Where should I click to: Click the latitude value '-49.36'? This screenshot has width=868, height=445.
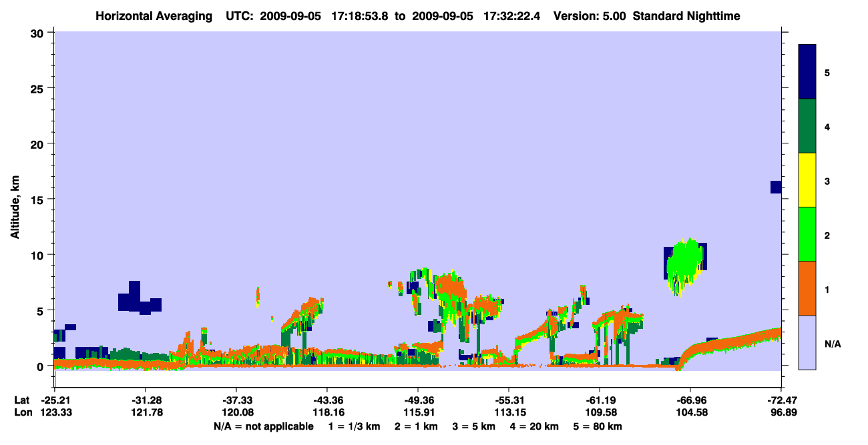[x=418, y=400]
